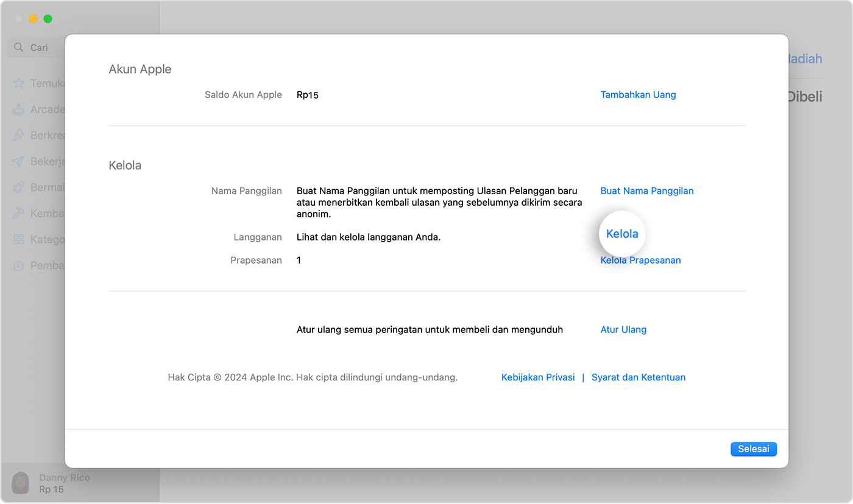Click the Prapesanan label

(257, 261)
